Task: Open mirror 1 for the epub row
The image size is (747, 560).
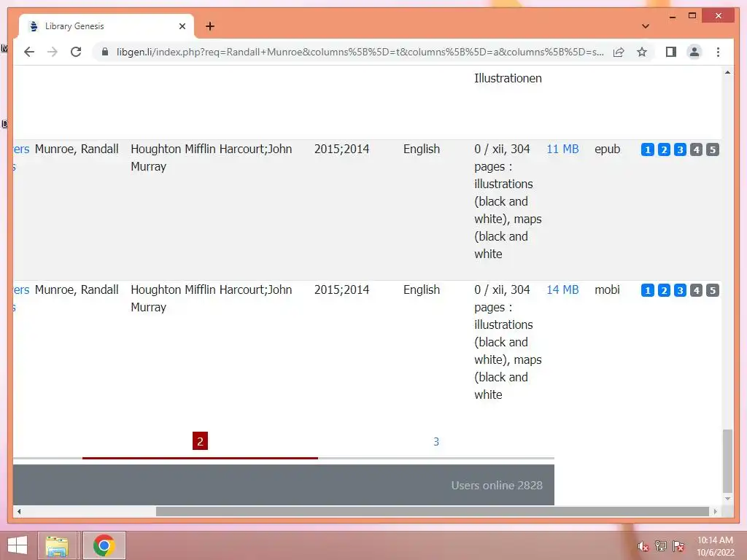Action: (x=648, y=149)
